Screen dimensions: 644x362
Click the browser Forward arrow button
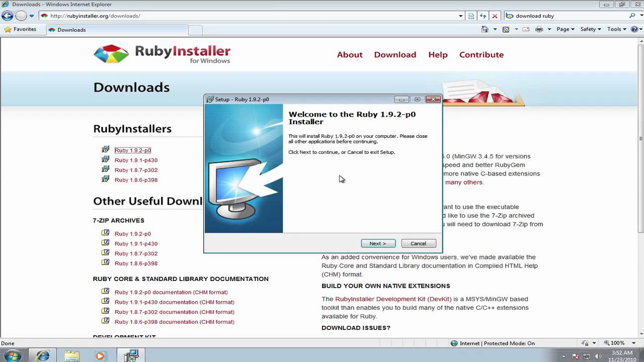pyautogui.click(x=21, y=16)
